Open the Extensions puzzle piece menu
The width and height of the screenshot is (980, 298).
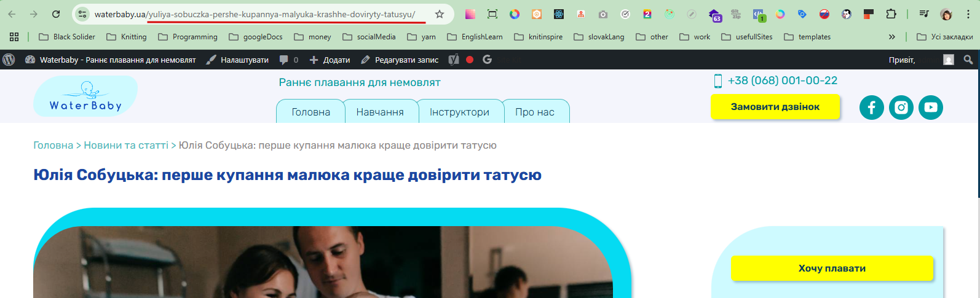tap(891, 14)
